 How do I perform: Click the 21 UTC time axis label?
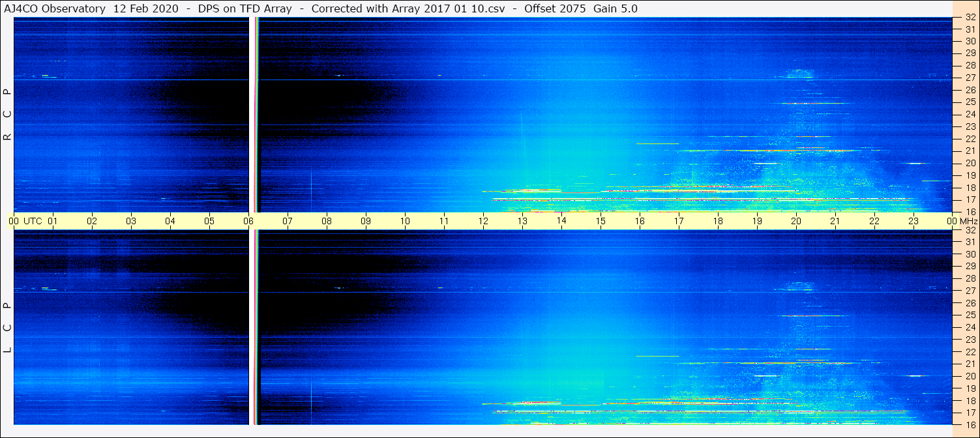pos(835,221)
